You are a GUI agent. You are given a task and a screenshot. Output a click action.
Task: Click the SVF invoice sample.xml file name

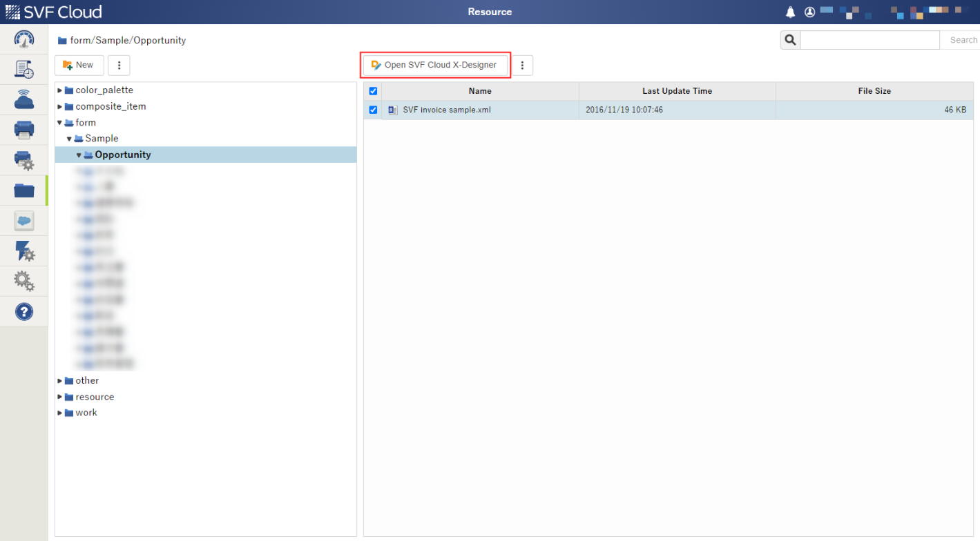pyautogui.click(x=447, y=110)
